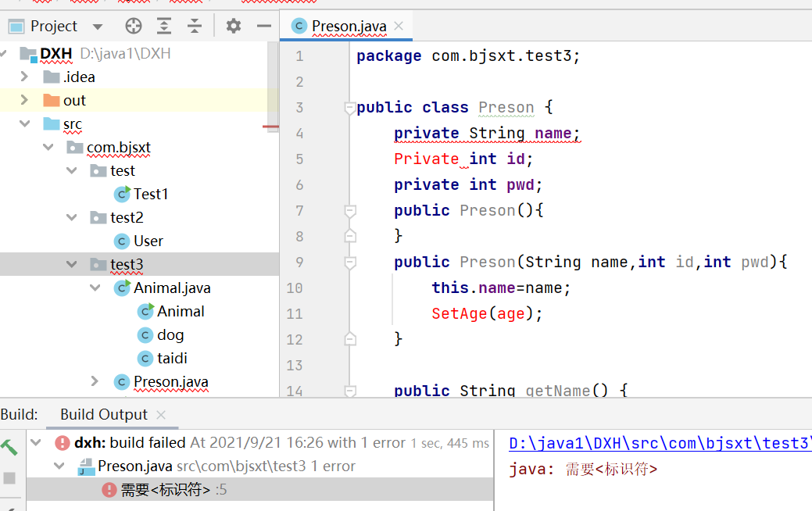Expand the .idea folder
Image resolution: width=812 pixels, height=511 pixels.
tap(23, 77)
